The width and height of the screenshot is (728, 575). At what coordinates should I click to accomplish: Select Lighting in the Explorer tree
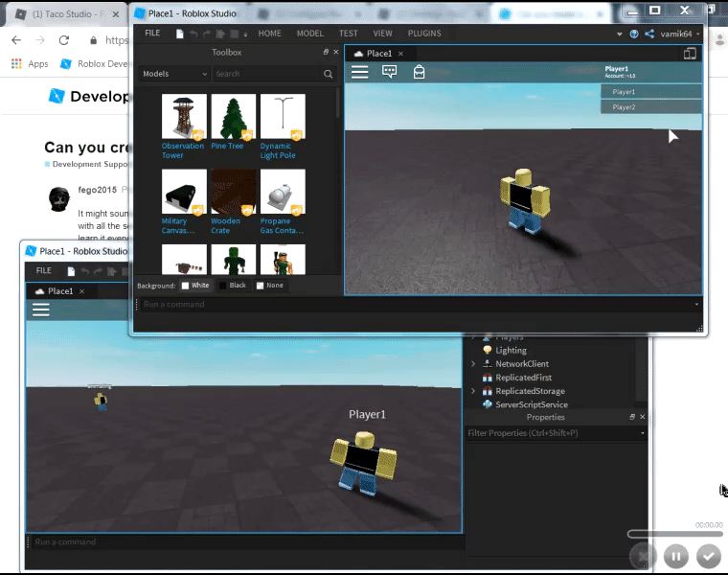click(x=511, y=350)
